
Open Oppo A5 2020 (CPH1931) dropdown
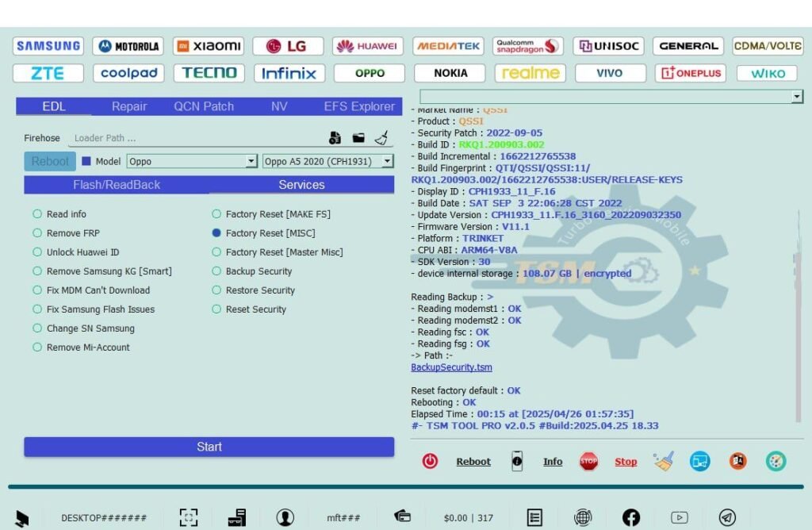click(328, 161)
